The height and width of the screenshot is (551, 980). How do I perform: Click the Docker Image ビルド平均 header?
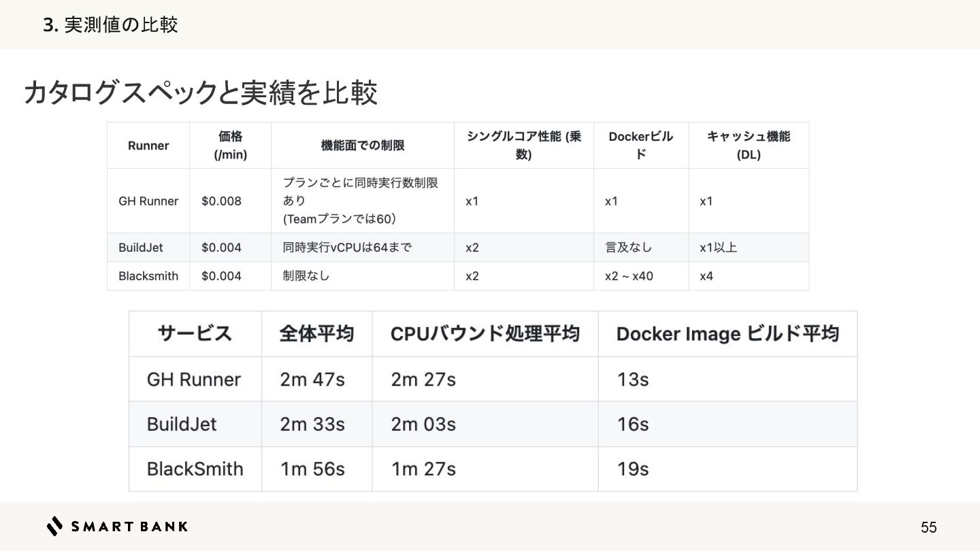tap(727, 334)
